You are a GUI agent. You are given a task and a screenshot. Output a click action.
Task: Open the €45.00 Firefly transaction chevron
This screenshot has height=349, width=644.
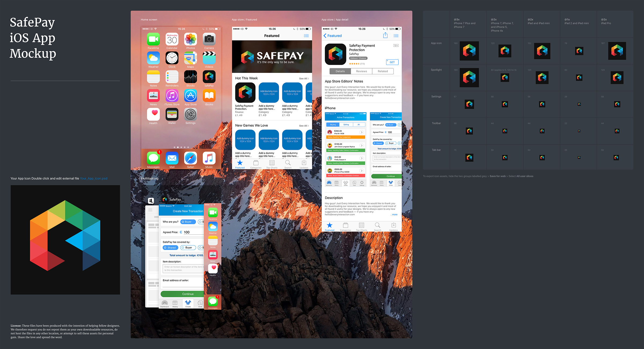click(x=362, y=158)
